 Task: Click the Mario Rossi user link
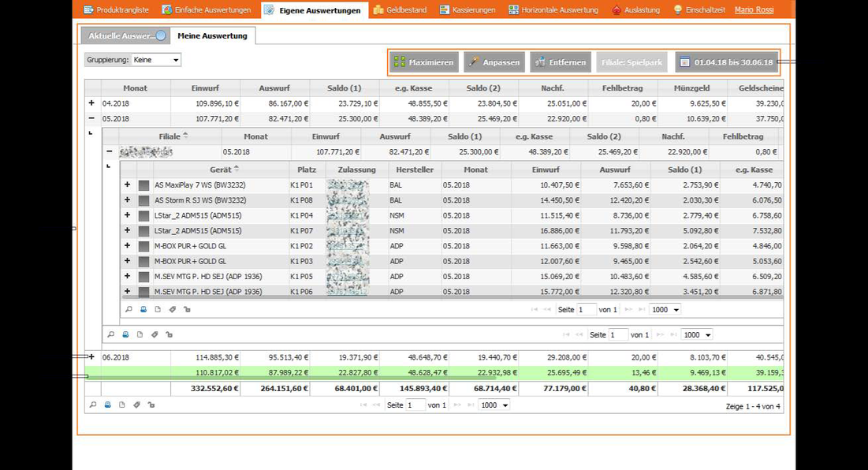(x=754, y=10)
